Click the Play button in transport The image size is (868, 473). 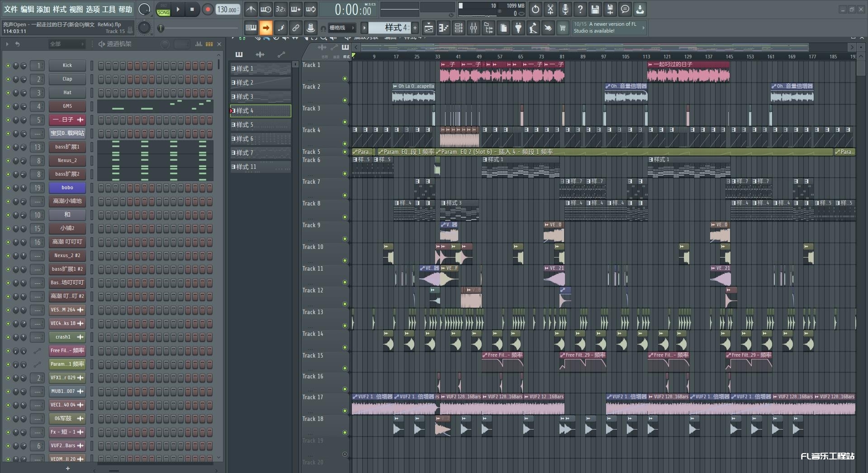point(178,9)
